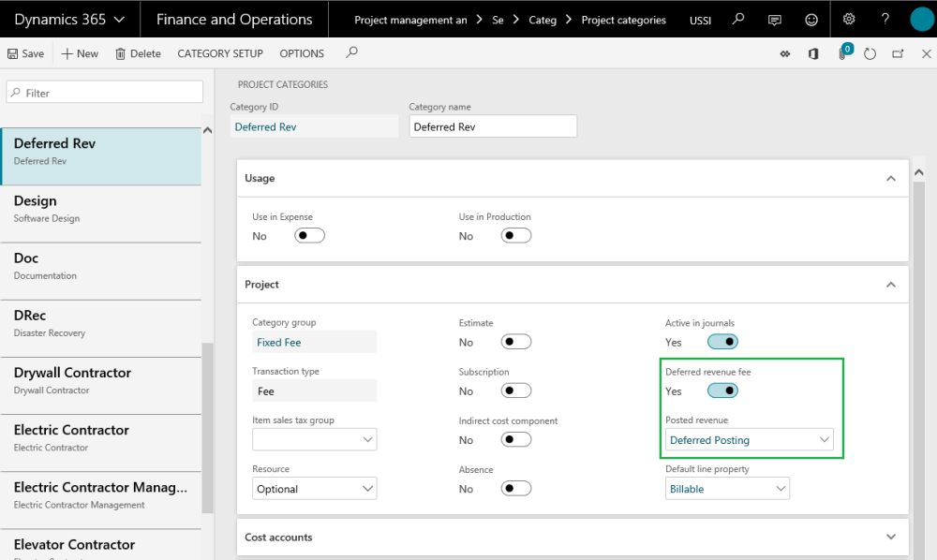Select Drywall Contractor in the category list
The image size is (937, 560).
[x=100, y=379]
